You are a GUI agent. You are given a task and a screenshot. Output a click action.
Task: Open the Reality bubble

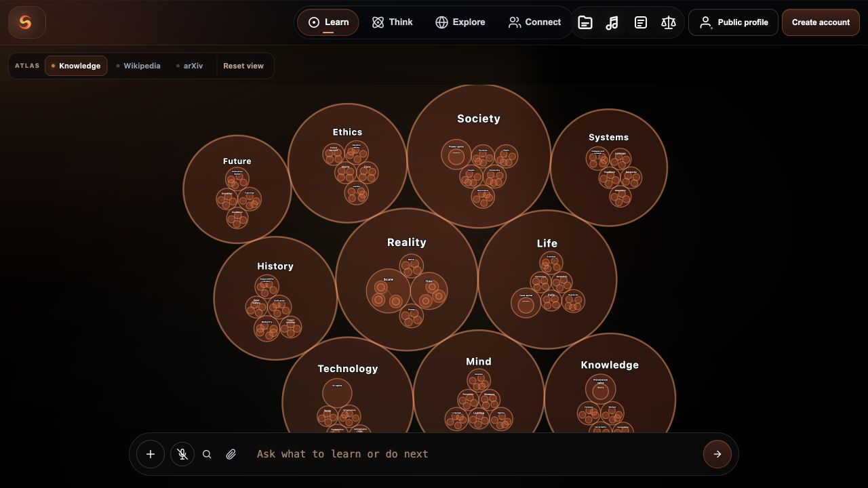pyautogui.click(x=407, y=279)
